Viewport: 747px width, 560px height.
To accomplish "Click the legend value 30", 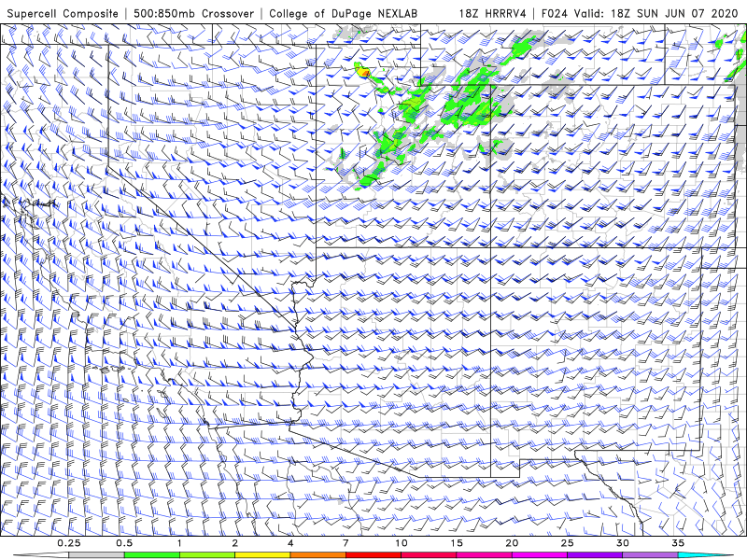I will (x=623, y=543).
